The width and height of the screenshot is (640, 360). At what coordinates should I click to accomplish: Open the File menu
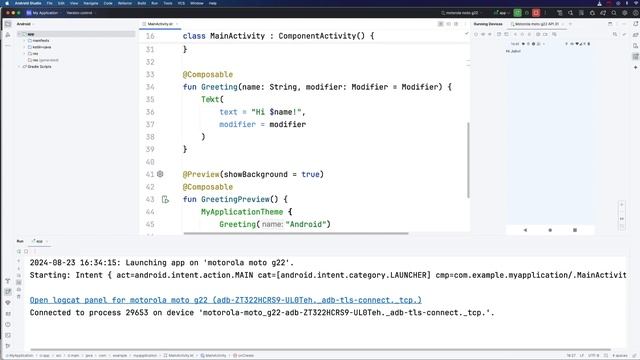pos(49,3)
